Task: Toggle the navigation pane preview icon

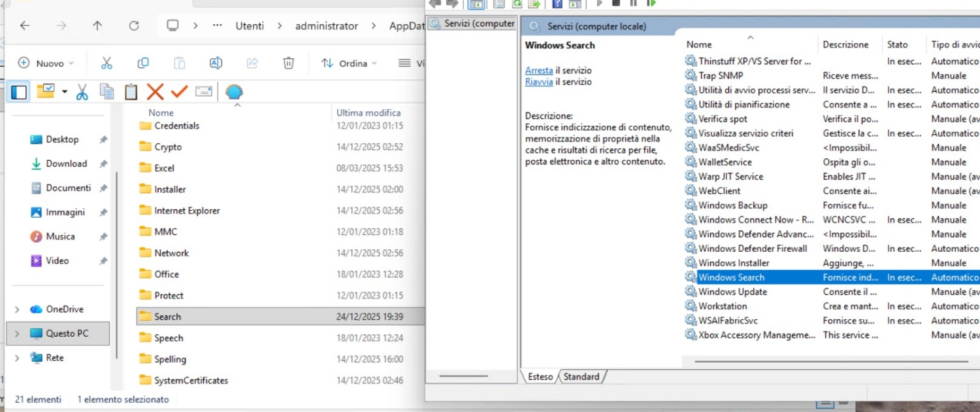Action: [x=18, y=91]
